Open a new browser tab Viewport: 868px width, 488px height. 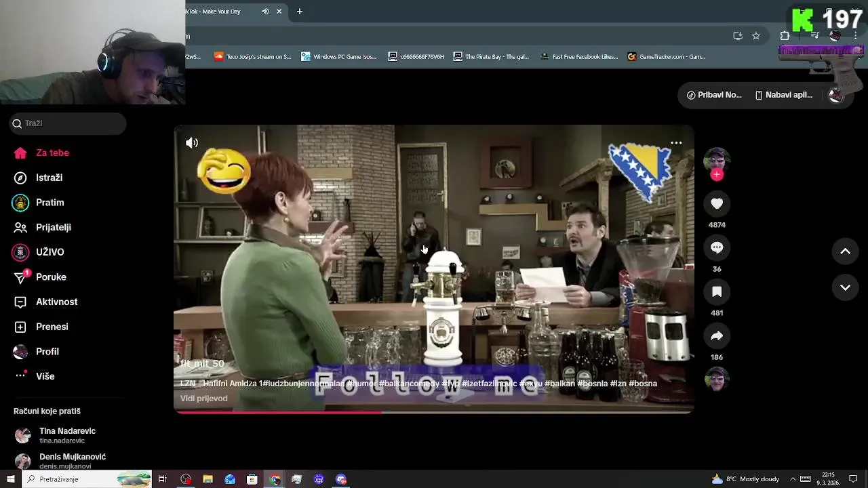pos(299,12)
